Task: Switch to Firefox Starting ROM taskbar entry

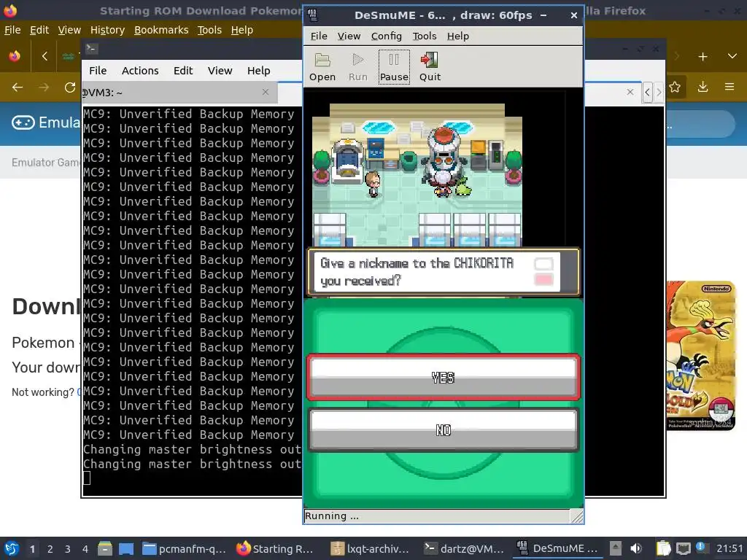Action: (x=275, y=548)
